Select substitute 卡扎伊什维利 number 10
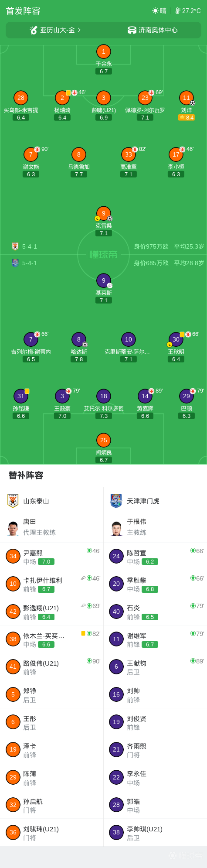Image resolution: width=207 pixels, height=868 pixels. (x=51, y=584)
